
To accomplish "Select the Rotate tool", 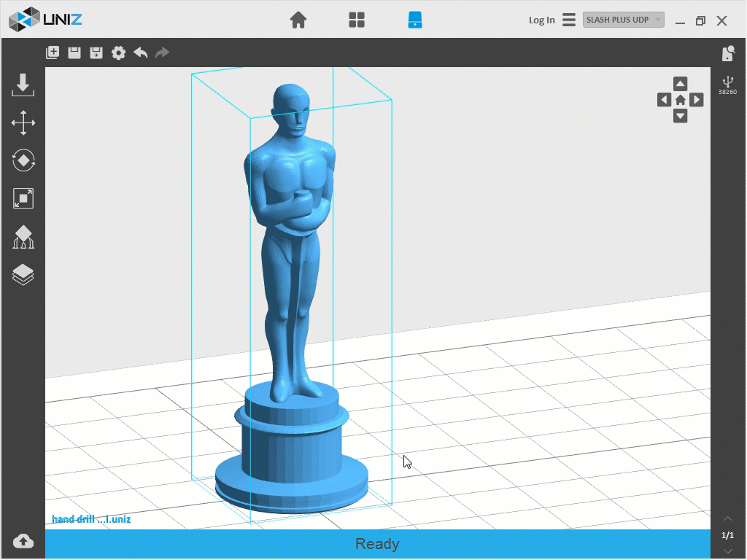I will click(x=23, y=160).
